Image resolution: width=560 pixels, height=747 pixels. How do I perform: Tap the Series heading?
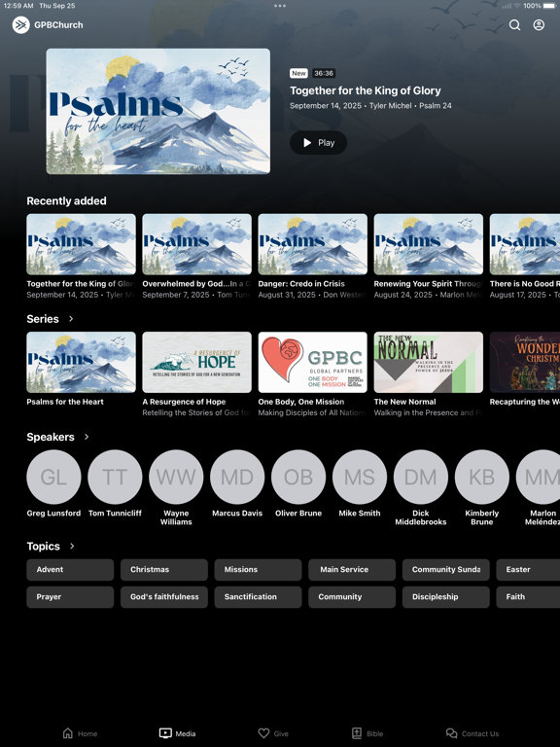(x=43, y=319)
